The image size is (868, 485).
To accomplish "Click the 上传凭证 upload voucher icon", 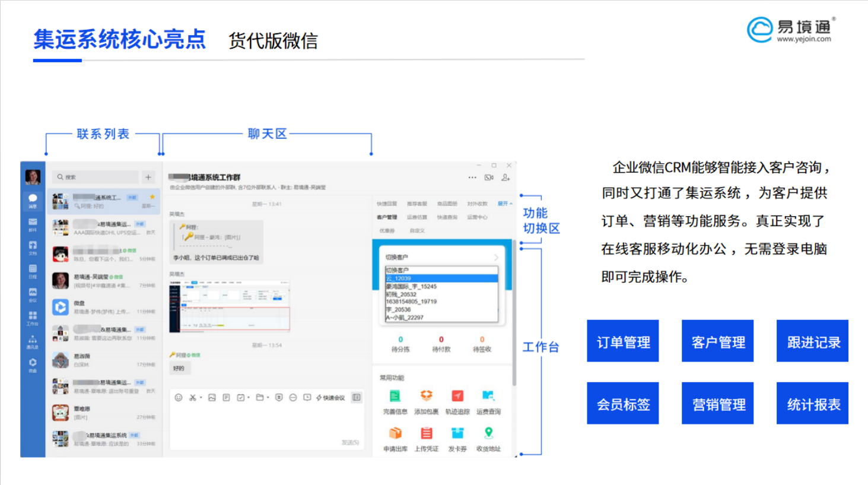I will 425,432.
